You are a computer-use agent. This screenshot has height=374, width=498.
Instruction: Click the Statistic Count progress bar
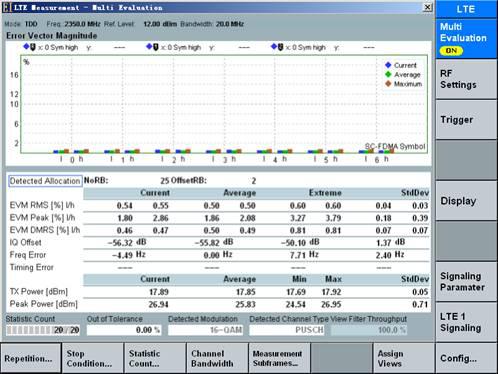pyautogui.click(x=43, y=330)
